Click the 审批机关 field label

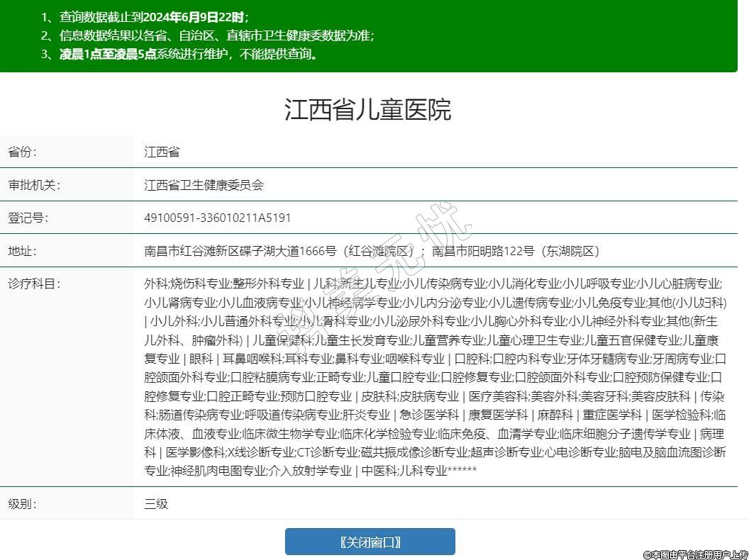tap(34, 185)
